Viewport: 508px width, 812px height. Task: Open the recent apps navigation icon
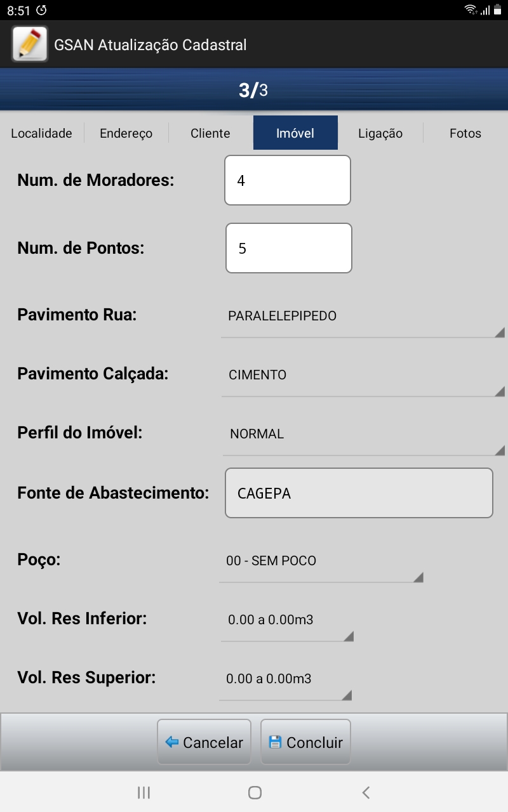[144, 792]
